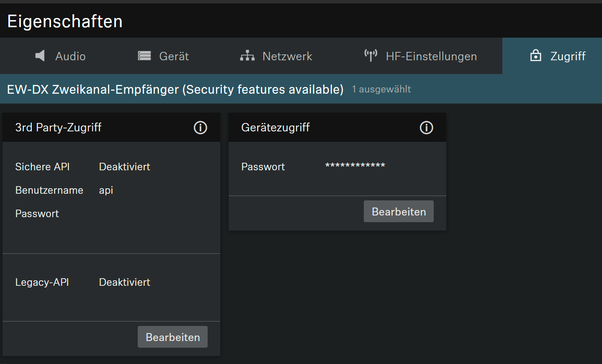
Task: Show info for 3rd Party-Zugriff panel
Action: click(x=200, y=128)
